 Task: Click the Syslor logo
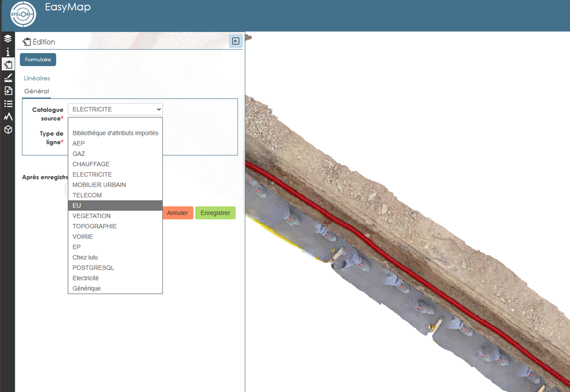23,15
